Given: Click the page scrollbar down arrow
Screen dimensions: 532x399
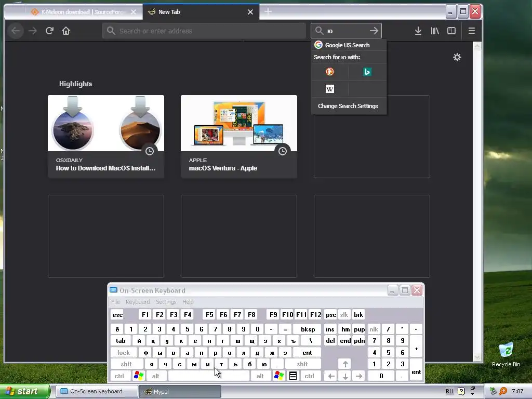Looking at the screenshot, I should pos(477,357).
